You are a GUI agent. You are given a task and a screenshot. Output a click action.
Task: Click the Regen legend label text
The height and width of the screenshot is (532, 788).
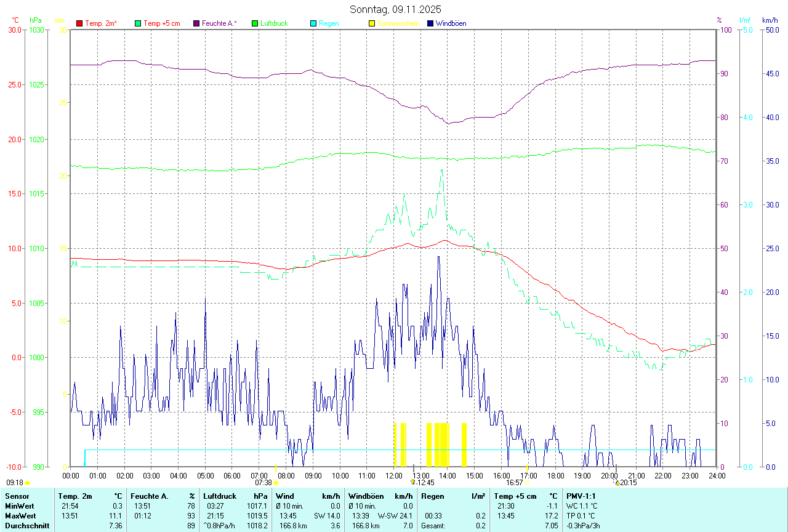click(328, 23)
